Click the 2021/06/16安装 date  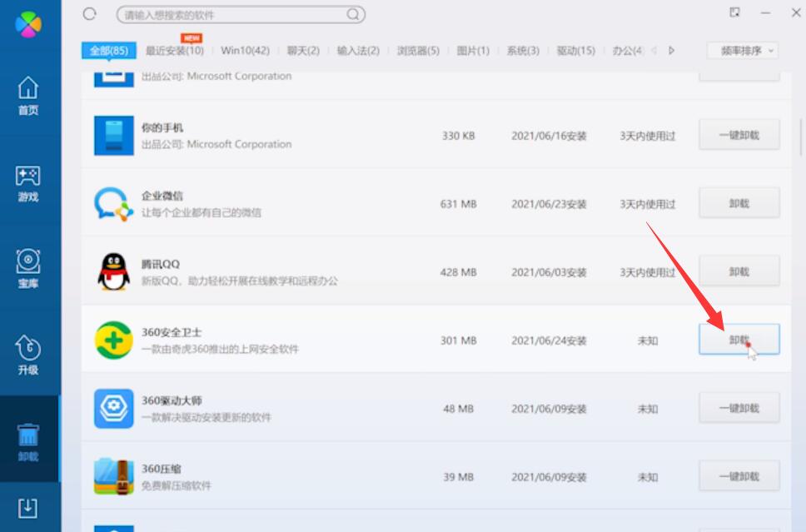point(549,136)
